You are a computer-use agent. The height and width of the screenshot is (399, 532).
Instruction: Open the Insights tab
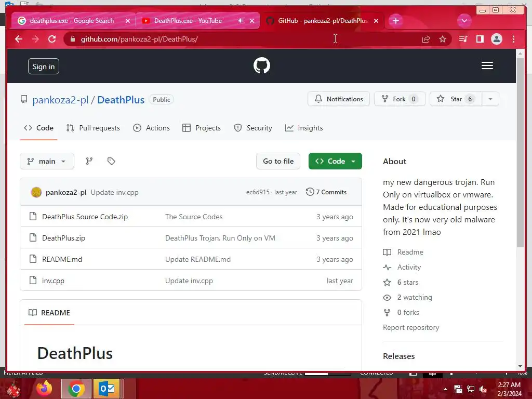coord(304,128)
